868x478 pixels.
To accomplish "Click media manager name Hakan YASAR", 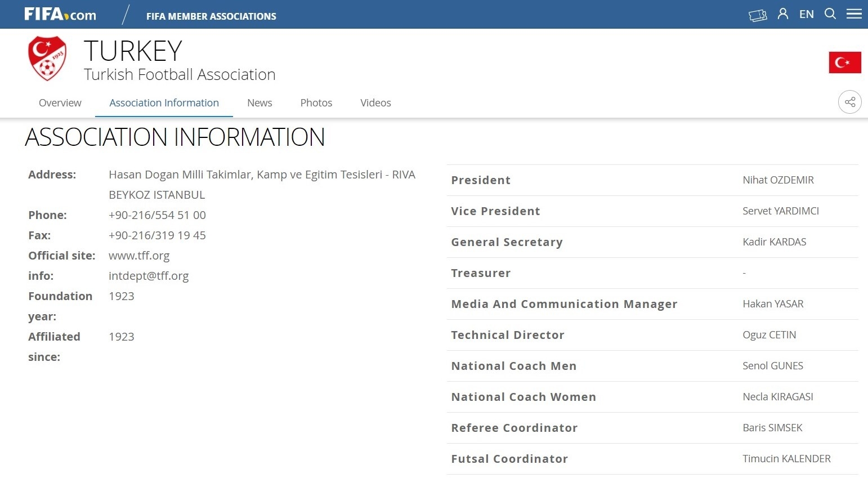I will click(773, 304).
